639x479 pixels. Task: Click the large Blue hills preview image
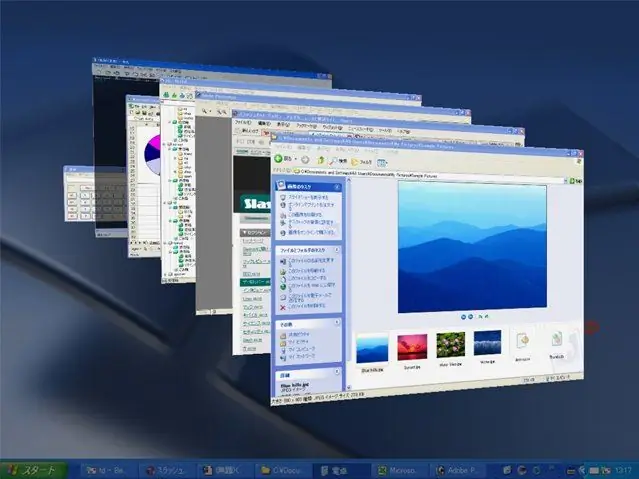(472, 247)
